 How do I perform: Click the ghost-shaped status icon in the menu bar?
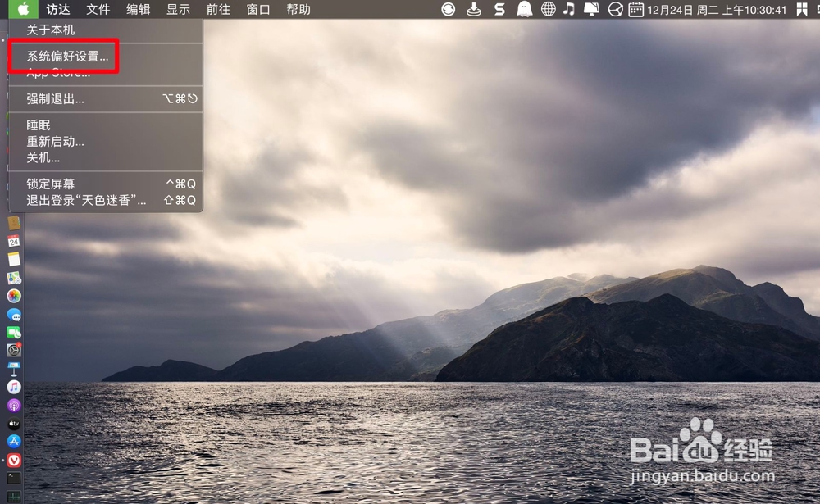[524, 10]
